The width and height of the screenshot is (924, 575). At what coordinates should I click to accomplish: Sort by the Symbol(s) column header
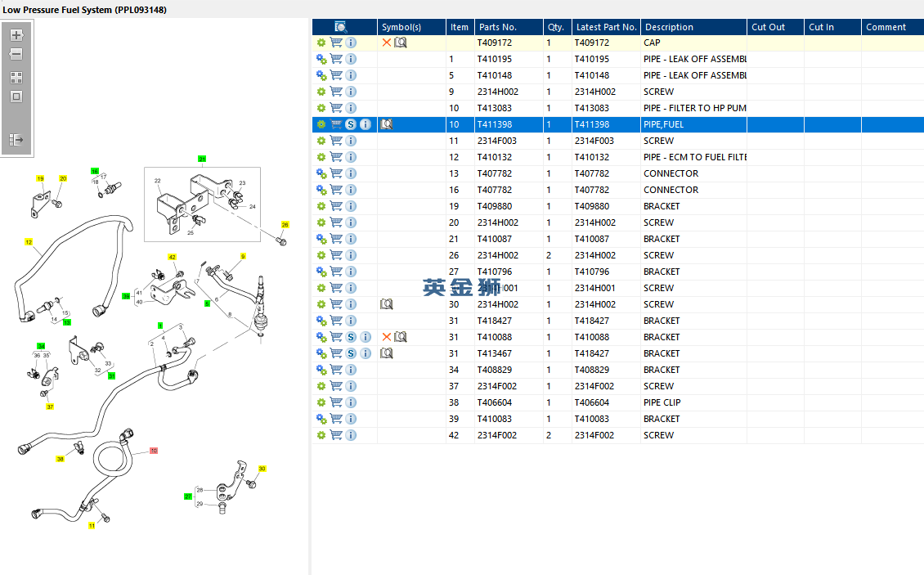pos(411,27)
